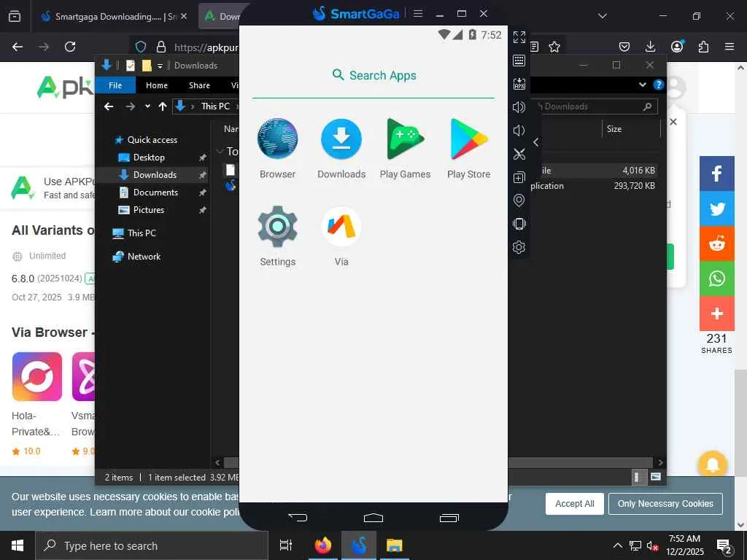Click SmartGaGa volume up icon

519,107
